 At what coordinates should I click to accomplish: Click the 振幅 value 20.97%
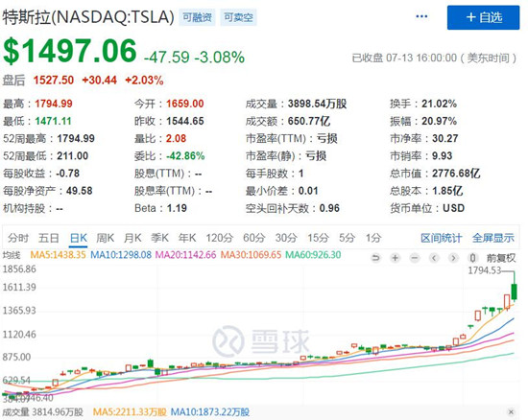439,121
